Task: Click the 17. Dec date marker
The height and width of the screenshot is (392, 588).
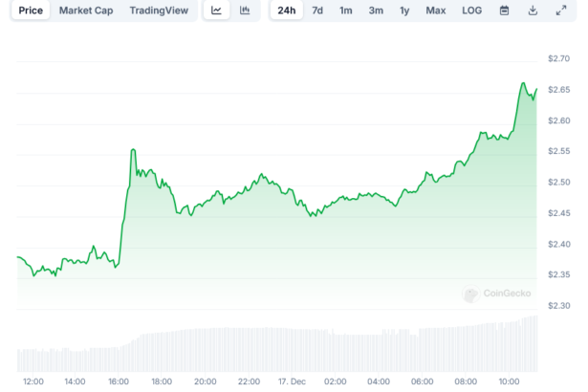Action: click(x=291, y=381)
